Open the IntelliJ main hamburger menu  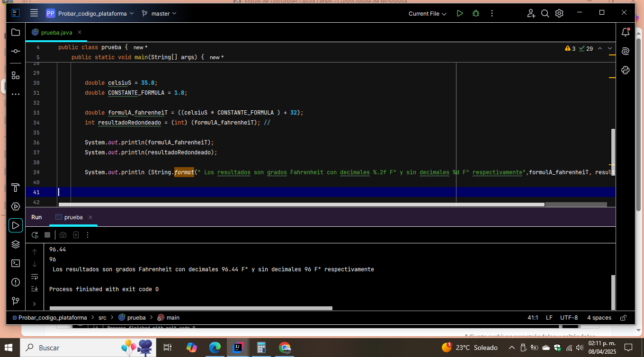34,13
